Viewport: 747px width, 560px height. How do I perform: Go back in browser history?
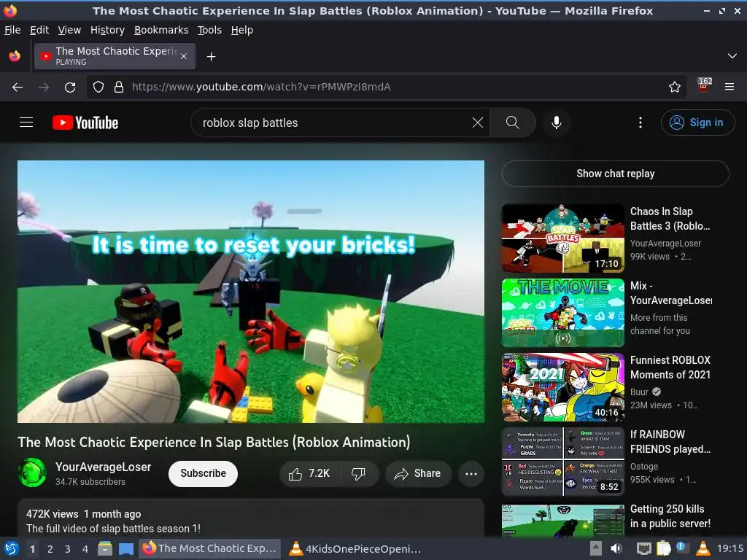coord(18,87)
